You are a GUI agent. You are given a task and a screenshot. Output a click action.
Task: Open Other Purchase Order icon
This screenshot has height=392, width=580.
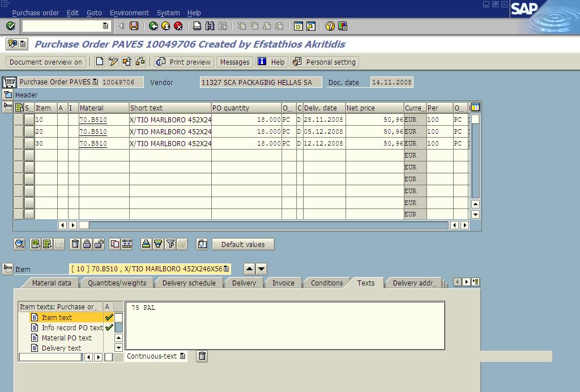[x=127, y=62]
